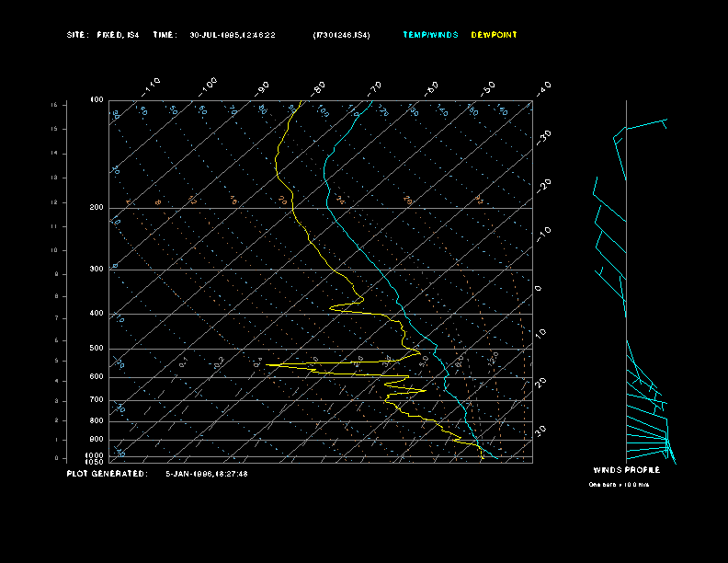Screen dimensions: 728x563
Task: Click the 13 km mark on height axis
Action: (55, 178)
